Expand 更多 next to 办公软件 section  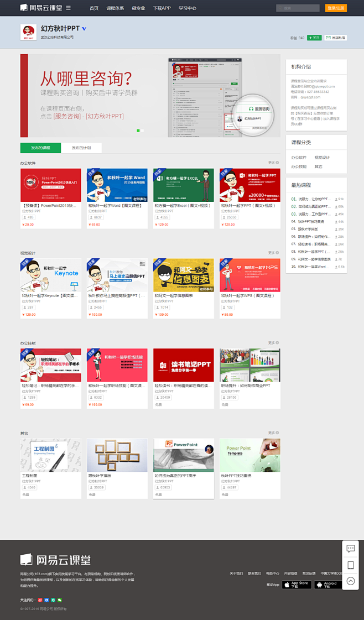point(272,163)
